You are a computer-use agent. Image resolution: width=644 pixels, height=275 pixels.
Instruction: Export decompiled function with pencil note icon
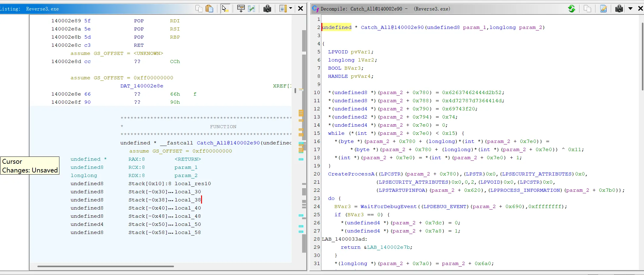pos(603,8)
